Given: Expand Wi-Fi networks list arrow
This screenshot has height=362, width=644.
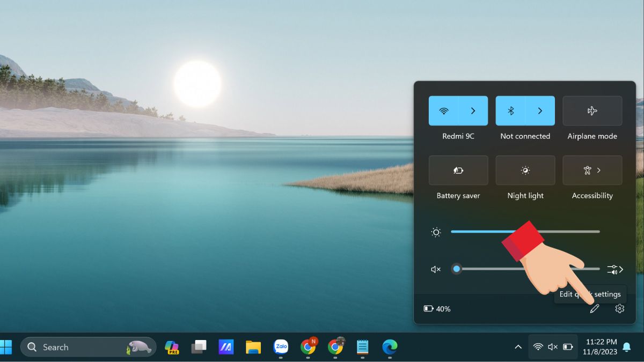Looking at the screenshot, I should pyautogui.click(x=473, y=111).
